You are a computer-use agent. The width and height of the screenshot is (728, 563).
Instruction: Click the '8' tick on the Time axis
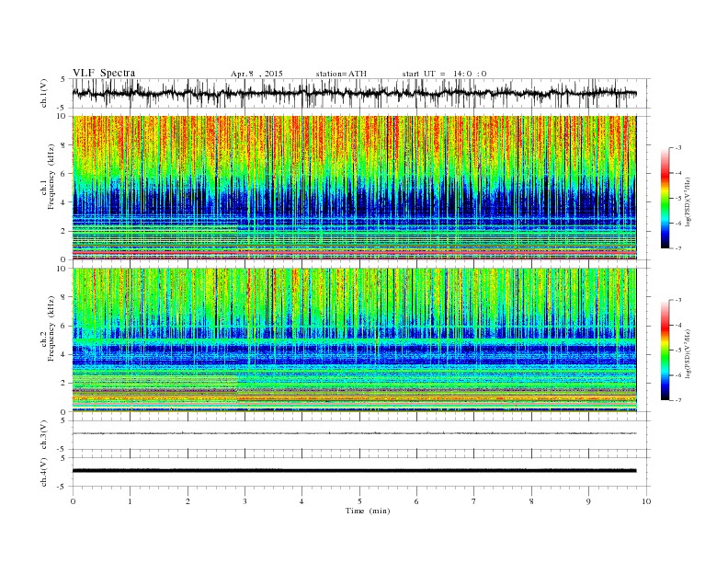(x=531, y=501)
